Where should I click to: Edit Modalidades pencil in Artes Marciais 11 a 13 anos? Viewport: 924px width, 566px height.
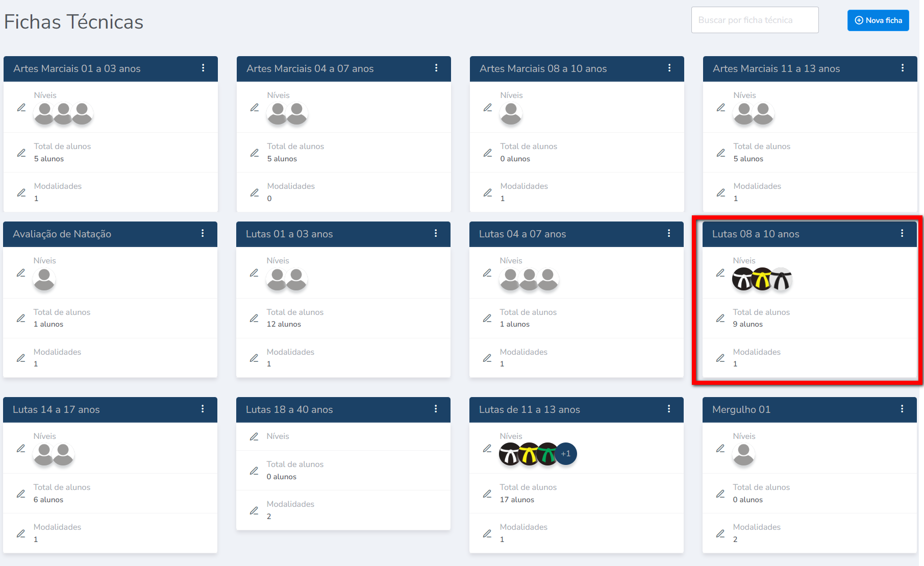click(721, 192)
